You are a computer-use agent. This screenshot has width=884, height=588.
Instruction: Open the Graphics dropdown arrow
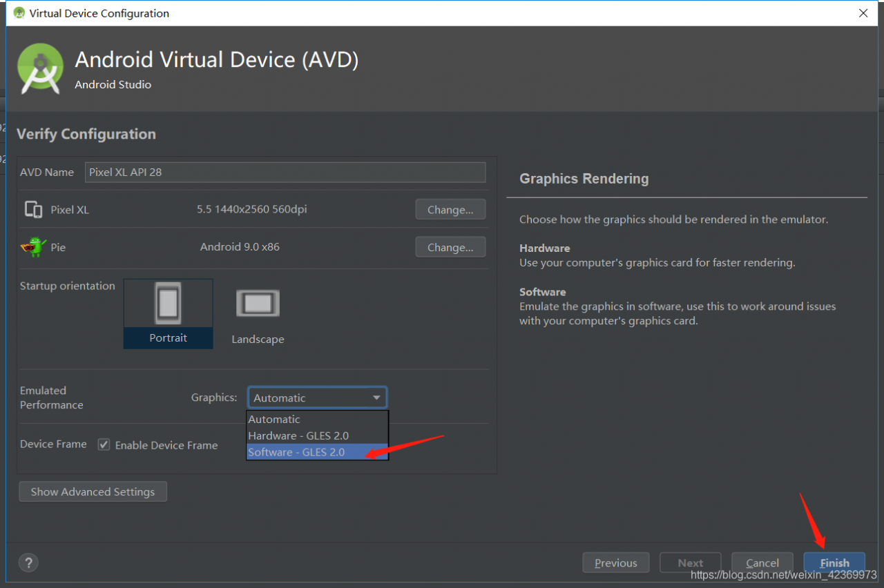[x=376, y=398]
